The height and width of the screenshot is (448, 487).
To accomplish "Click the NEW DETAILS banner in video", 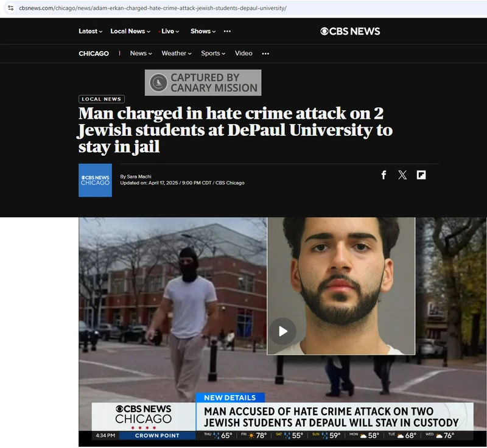I will pyautogui.click(x=230, y=397).
